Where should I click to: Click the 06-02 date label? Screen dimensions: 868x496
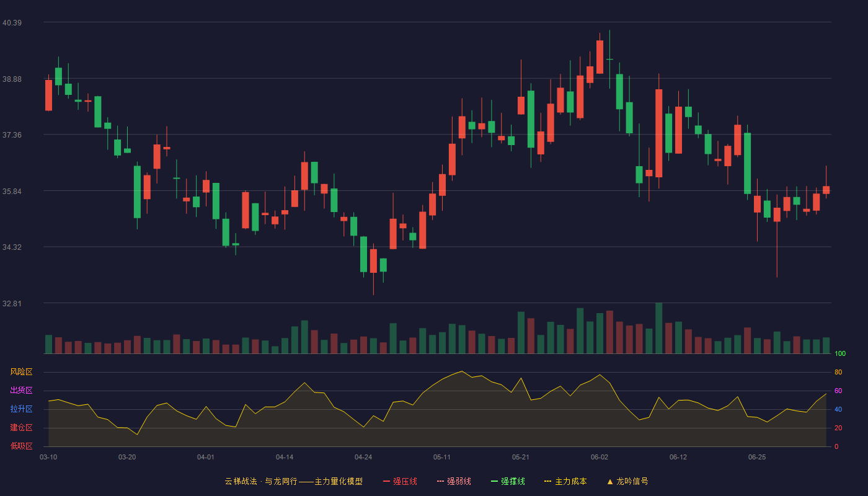pos(600,457)
